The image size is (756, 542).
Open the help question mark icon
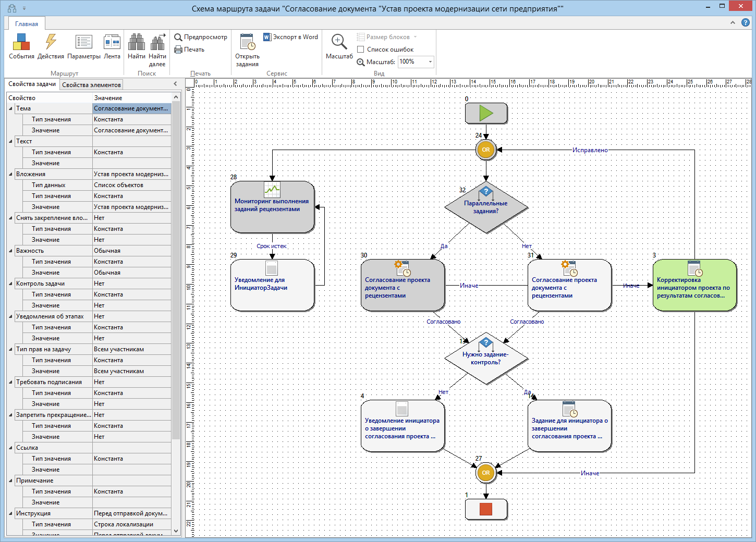[x=746, y=22]
